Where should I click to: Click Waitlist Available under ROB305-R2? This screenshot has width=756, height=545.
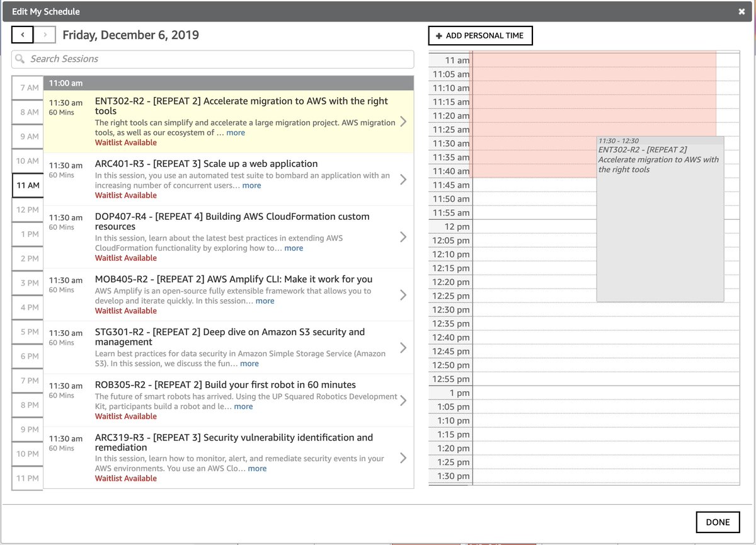point(126,416)
